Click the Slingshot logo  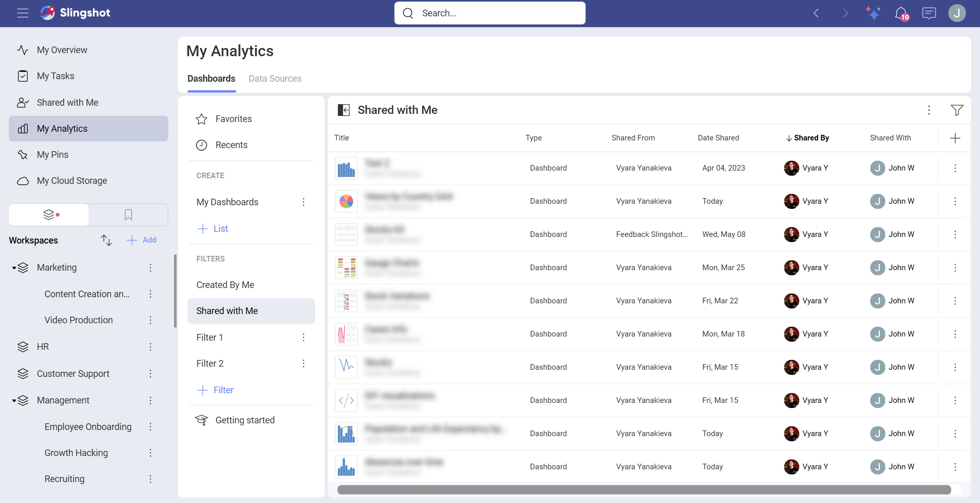point(75,13)
